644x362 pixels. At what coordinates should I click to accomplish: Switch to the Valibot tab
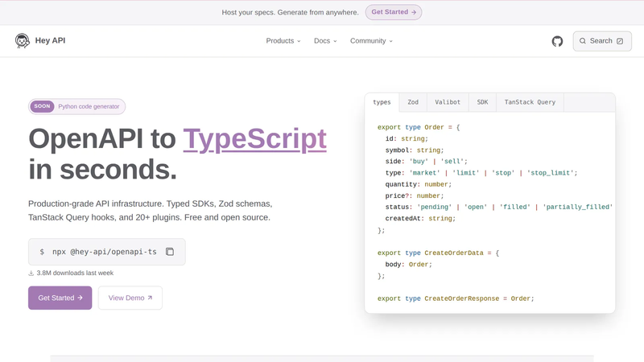point(448,102)
